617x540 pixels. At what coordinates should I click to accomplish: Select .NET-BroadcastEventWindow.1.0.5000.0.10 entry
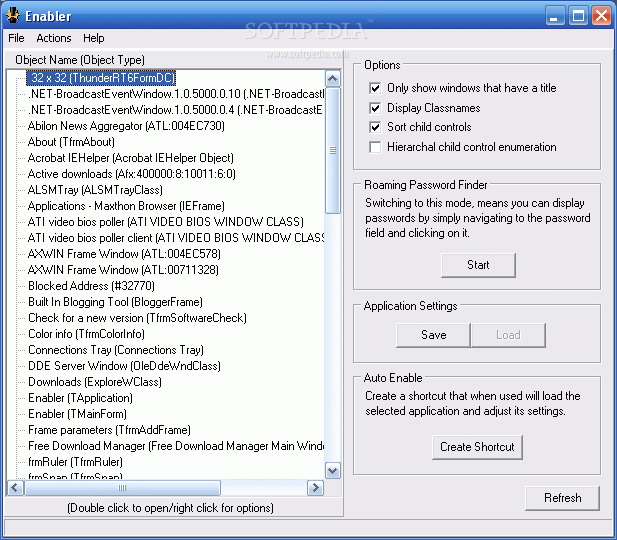click(x=176, y=94)
